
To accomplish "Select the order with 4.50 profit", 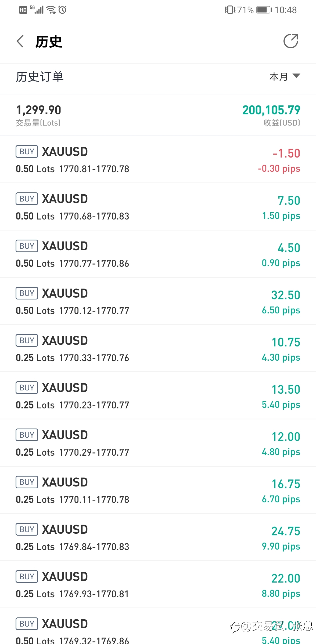I will [158, 254].
